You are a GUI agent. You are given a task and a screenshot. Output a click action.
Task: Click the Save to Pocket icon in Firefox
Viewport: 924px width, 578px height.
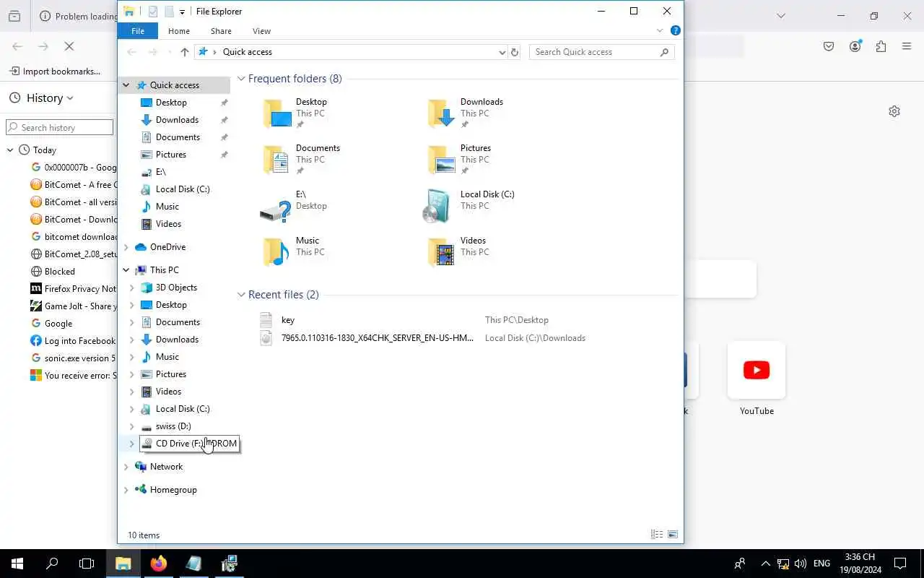point(829,46)
